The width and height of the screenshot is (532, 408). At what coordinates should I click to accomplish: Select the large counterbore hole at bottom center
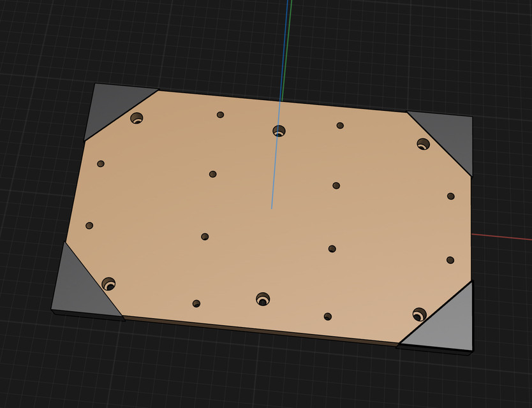[262, 298]
